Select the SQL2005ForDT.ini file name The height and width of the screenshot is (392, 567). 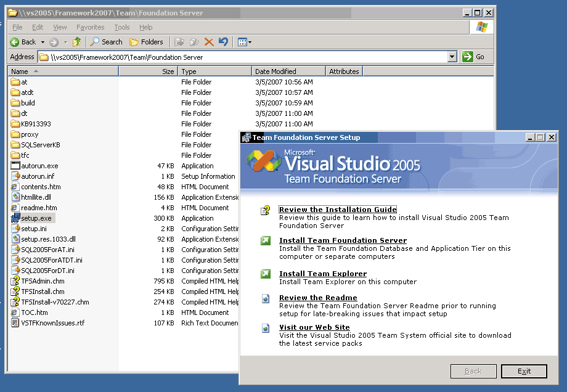coord(47,271)
